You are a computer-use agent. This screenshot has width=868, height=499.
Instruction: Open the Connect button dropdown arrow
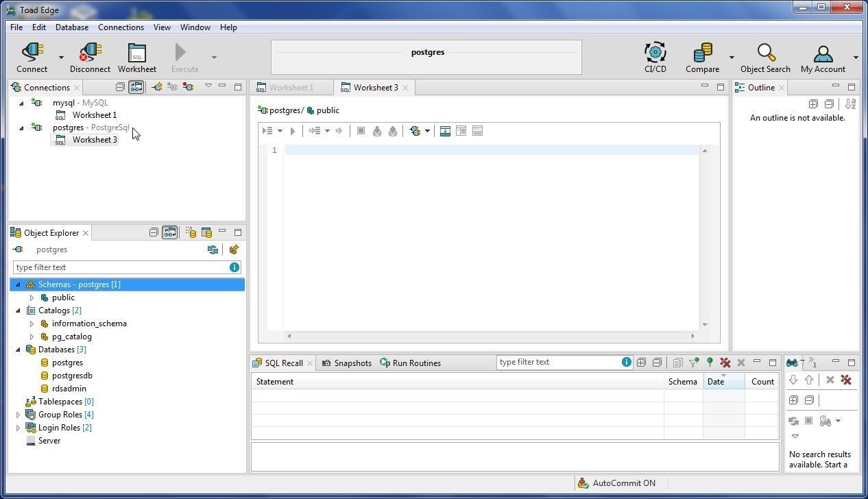click(61, 58)
